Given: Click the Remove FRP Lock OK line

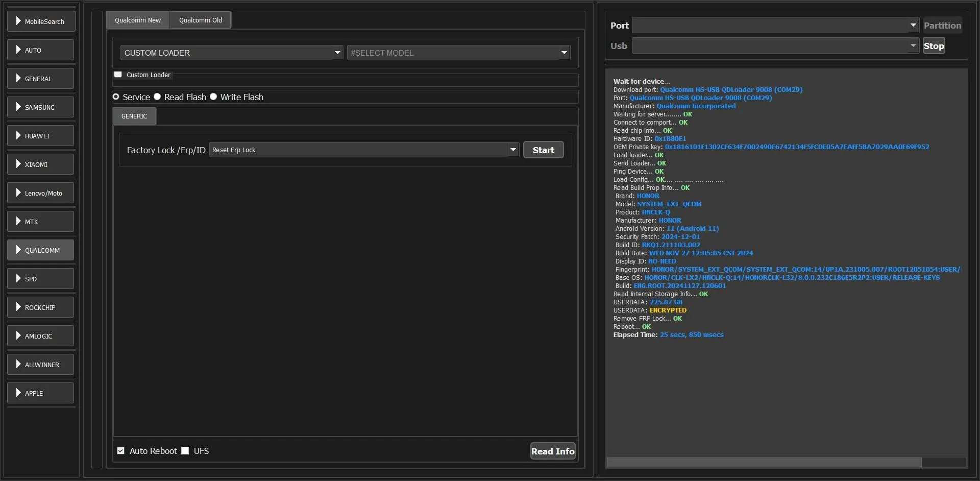Looking at the screenshot, I should pyautogui.click(x=647, y=318).
